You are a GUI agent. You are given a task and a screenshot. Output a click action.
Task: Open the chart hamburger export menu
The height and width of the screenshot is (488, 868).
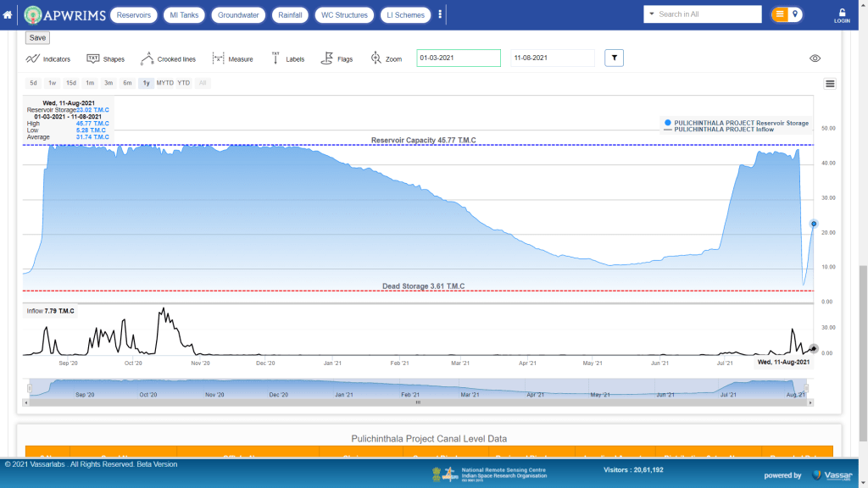click(830, 83)
